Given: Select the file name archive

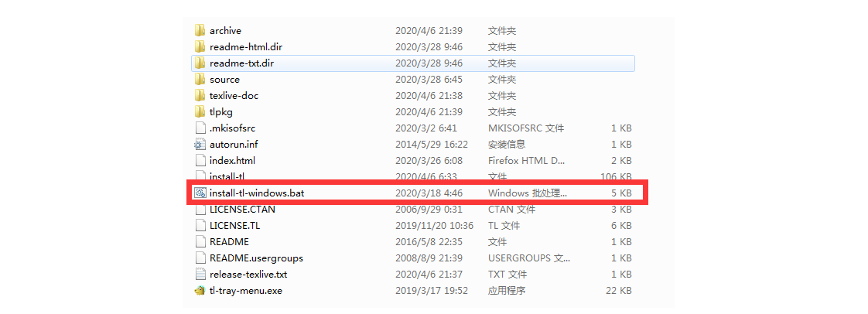Looking at the screenshot, I should point(225,30).
